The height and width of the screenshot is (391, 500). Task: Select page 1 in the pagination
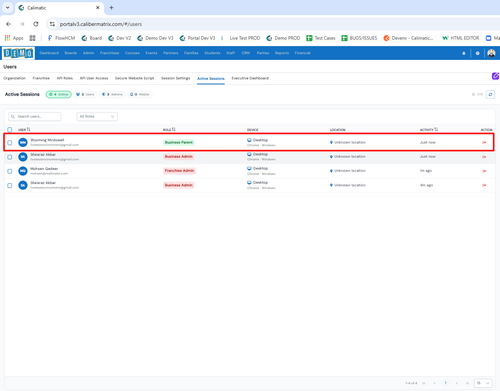[x=445, y=383]
